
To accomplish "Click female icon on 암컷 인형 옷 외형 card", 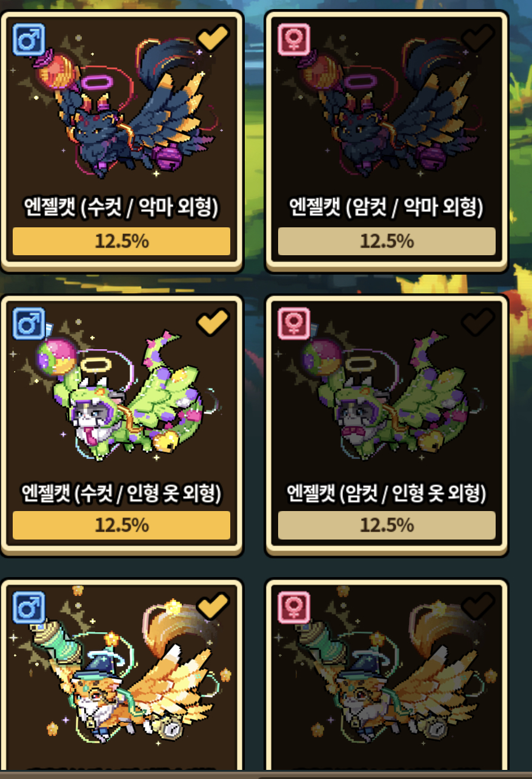I will [294, 324].
